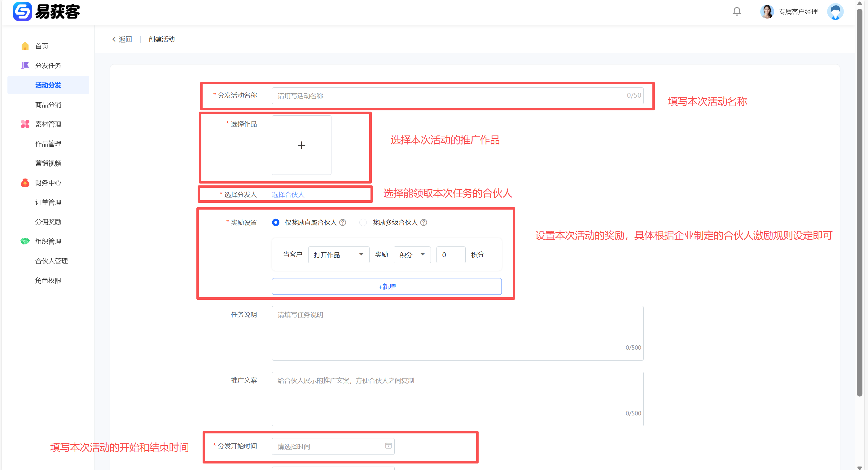Click the 选择合伙人 link
Viewport: 868px width, 470px height.
tap(288, 194)
